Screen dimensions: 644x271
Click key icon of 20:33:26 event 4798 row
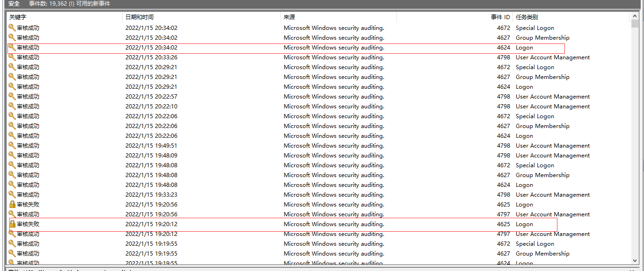click(12, 57)
